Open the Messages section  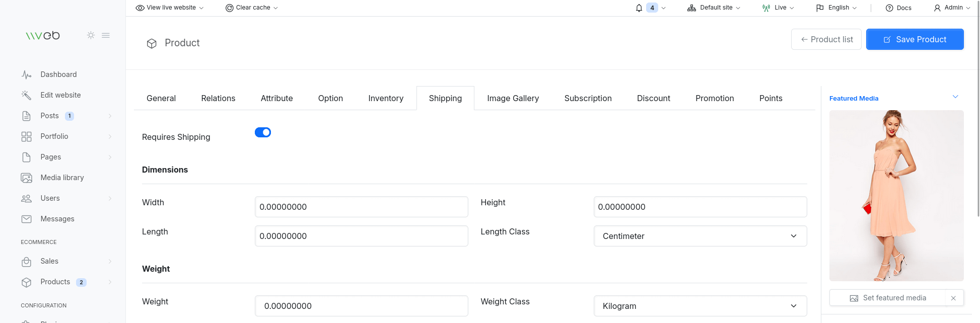[57, 219]
